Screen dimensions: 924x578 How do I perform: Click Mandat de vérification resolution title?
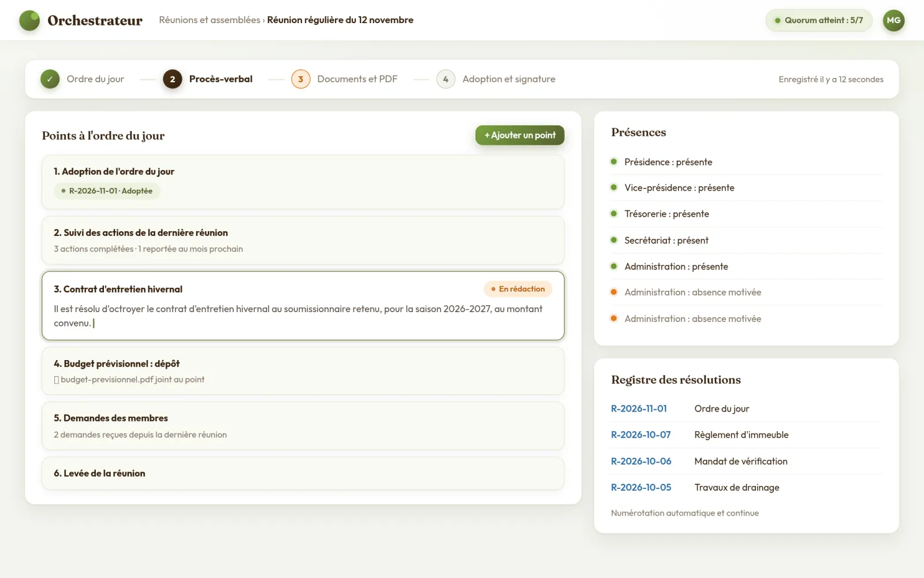tap(741, 461)
